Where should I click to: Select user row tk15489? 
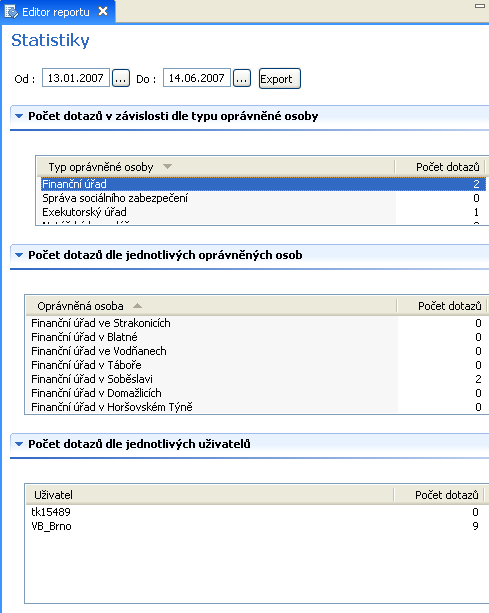255,512
